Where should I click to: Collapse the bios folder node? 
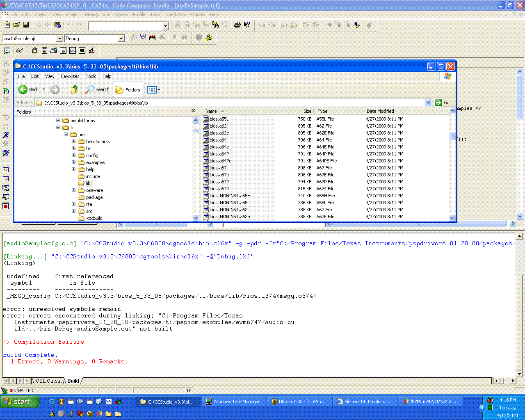[x=66, y=135]
